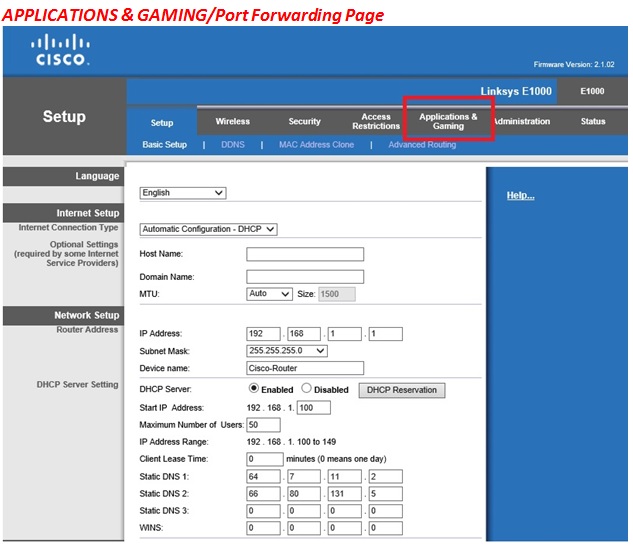Click the WINS last octet field
Image resolution: width=633 pixels, height=547 pixels.
point(386,528)
